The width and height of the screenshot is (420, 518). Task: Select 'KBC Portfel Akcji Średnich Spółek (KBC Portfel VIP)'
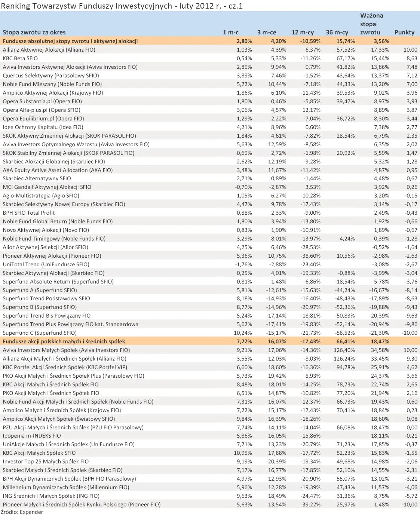coord(65,367)
